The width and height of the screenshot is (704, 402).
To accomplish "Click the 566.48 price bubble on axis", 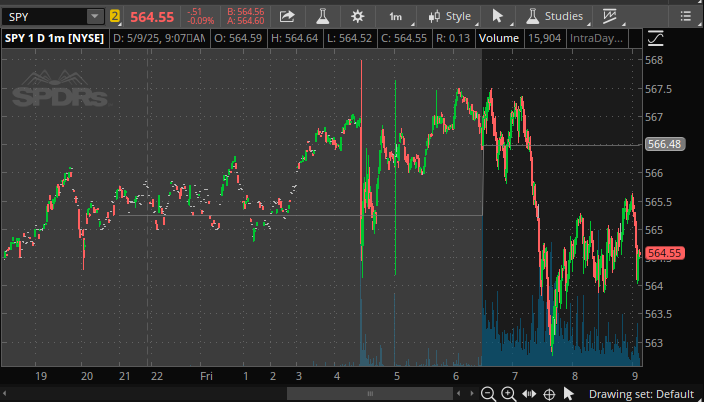I will [665, 144].
